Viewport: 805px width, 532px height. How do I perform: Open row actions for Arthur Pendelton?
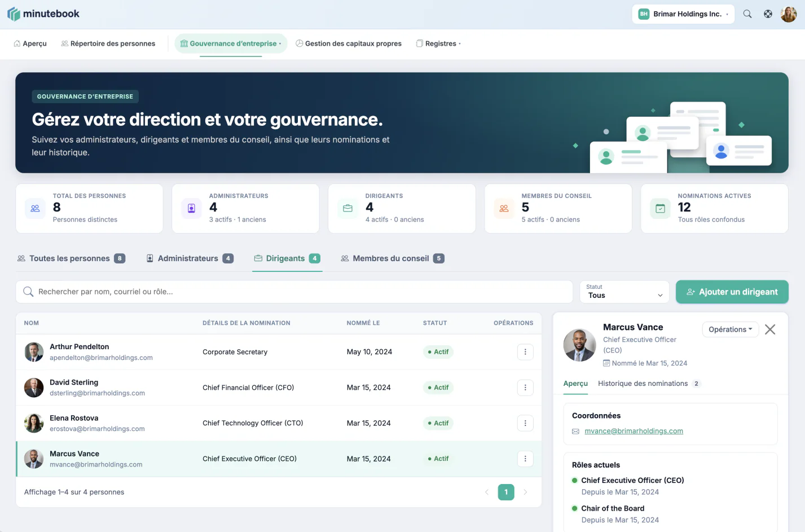point(525,352)
